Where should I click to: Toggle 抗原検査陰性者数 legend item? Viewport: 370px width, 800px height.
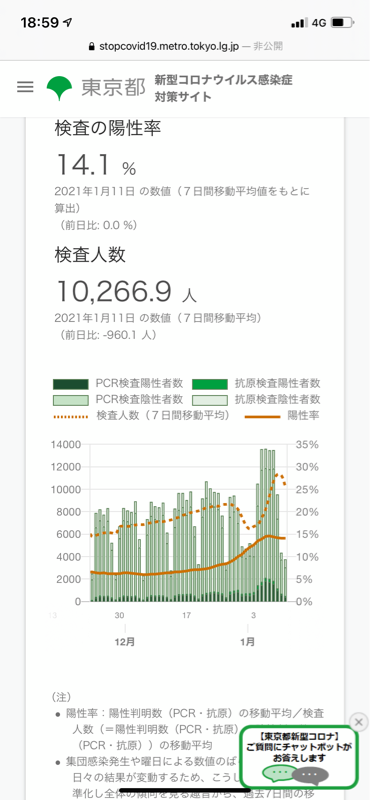[257, 399]
